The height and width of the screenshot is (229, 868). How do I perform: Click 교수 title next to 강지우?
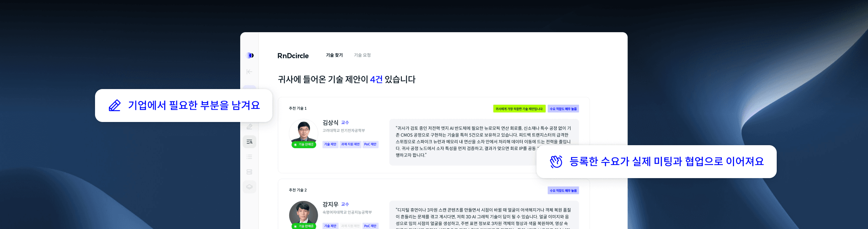point(345,204)
